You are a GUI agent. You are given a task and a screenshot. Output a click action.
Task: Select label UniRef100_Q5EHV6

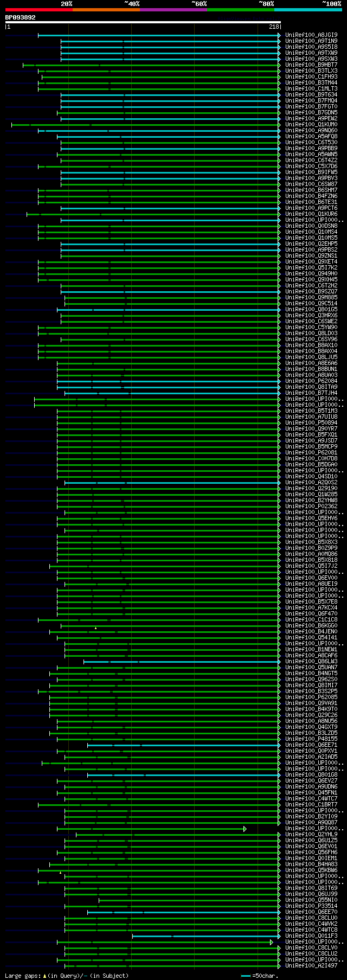(x=311, y=518)
